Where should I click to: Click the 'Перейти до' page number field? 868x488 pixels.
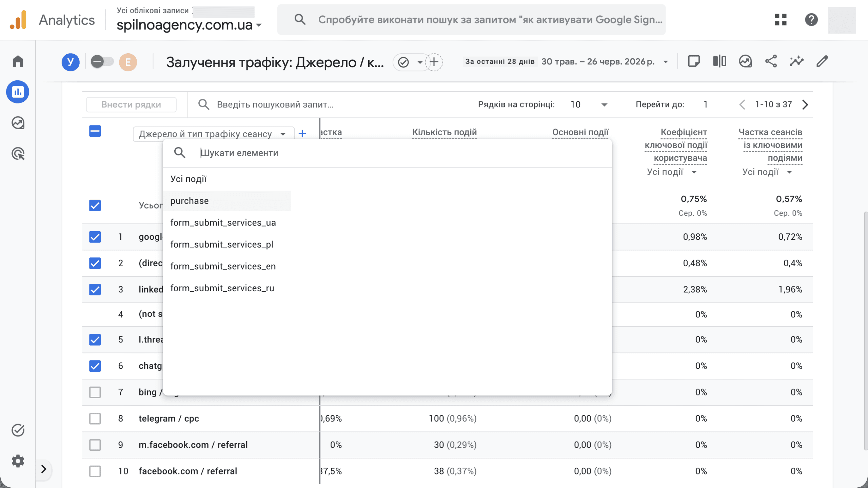tap(705, 104)
